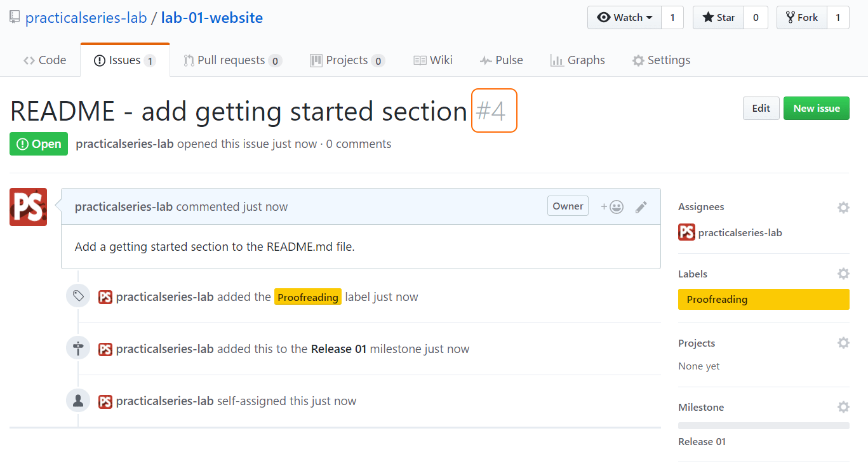Click the PS avatar beside the comment

coord(28,207)
